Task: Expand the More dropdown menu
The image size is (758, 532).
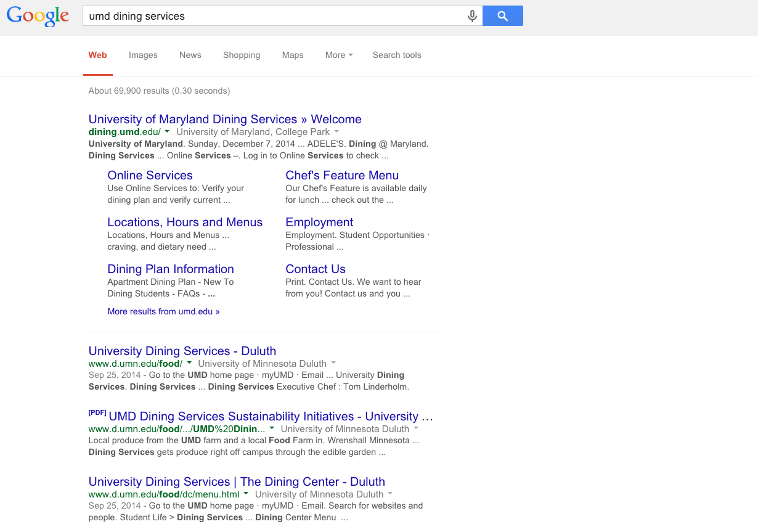Action: pos(339,55)
